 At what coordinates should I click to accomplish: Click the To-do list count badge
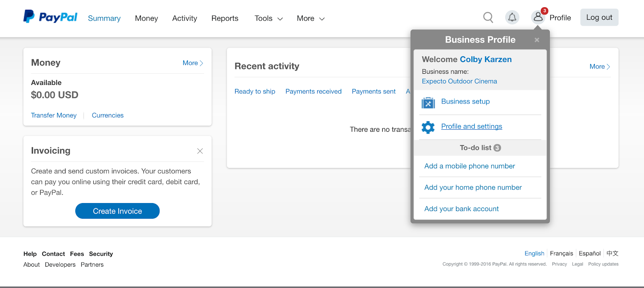[497, 148]
